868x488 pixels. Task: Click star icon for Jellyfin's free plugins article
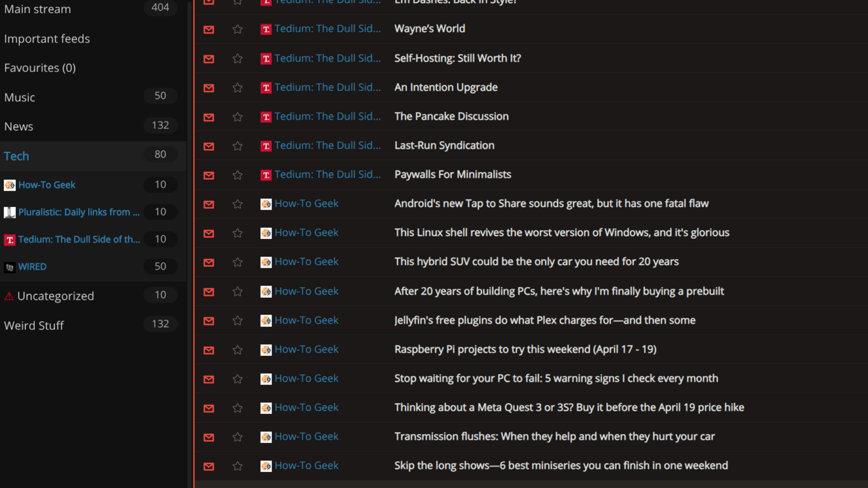237,320
